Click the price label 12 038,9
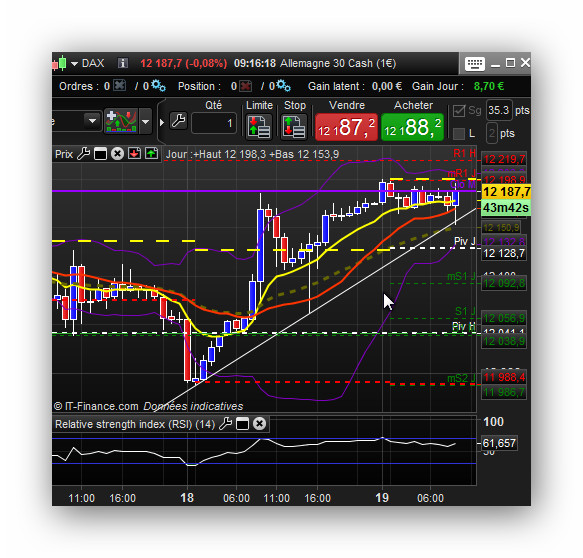Image resolution: width=583 pixels, height=558 pixels. point(504,341)
